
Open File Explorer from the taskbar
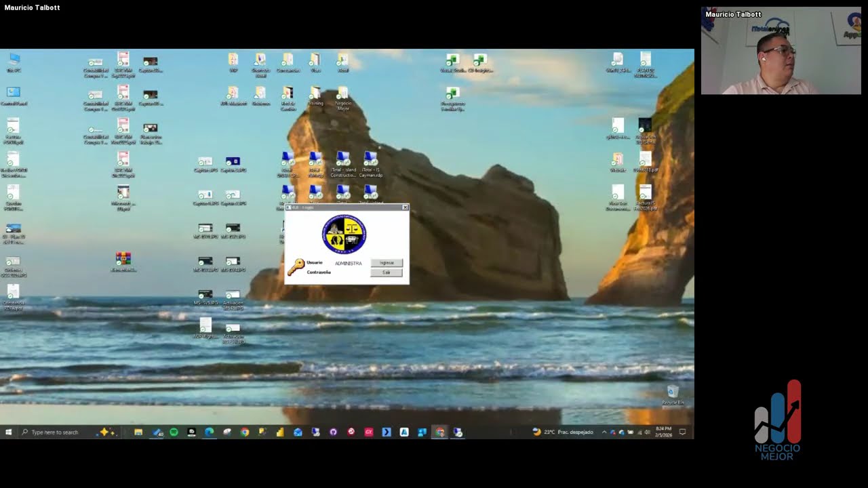coord(138,432)
